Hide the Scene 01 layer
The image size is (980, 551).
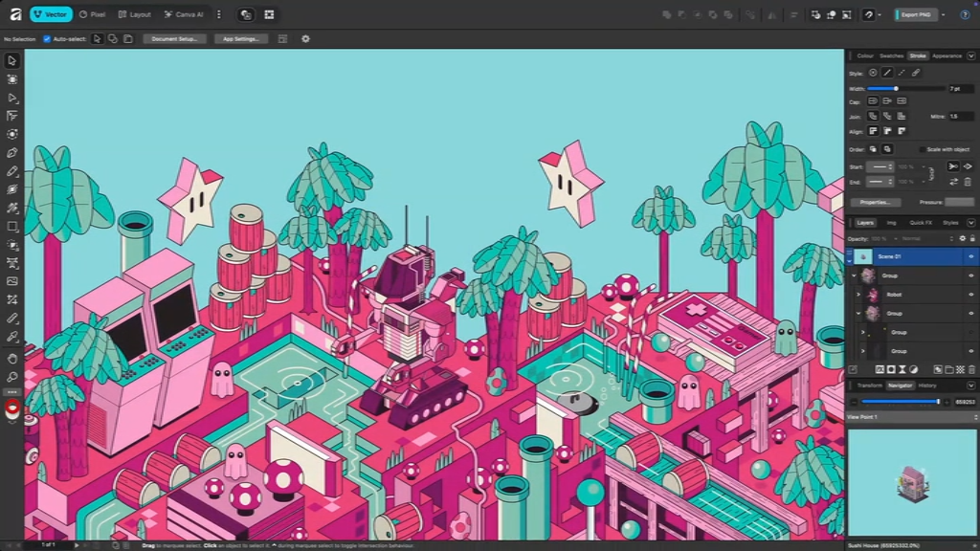click(x=971, y=256)
